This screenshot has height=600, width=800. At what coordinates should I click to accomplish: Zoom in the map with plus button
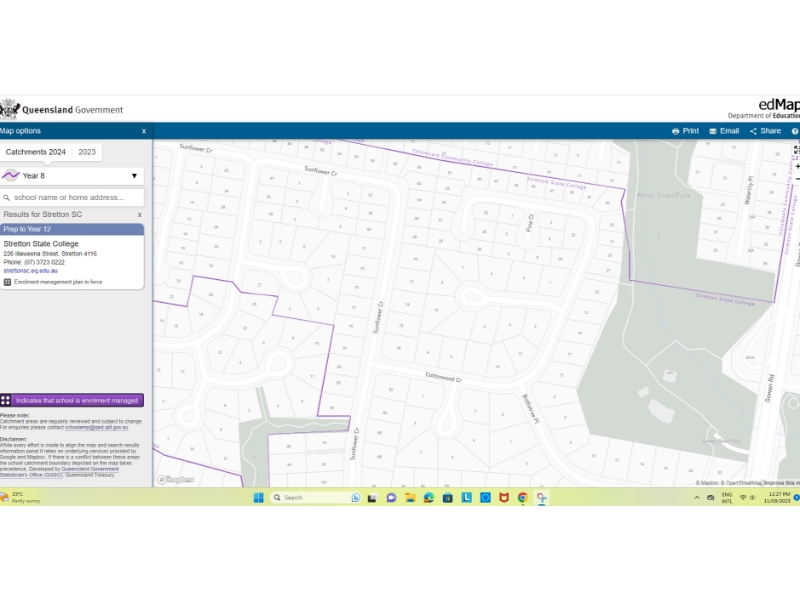point(797,167)
